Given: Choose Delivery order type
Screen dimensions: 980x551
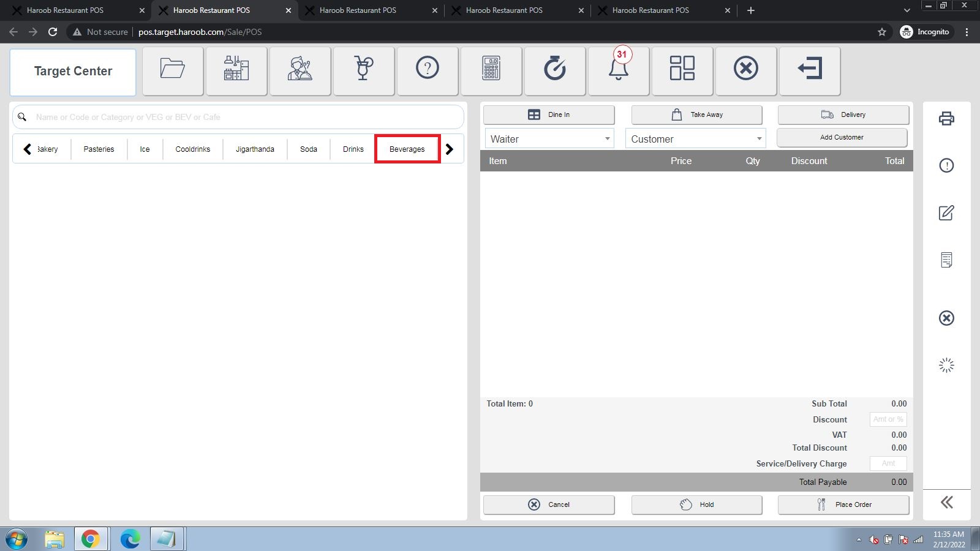Looking at the screenshot, I should (843, 114).
